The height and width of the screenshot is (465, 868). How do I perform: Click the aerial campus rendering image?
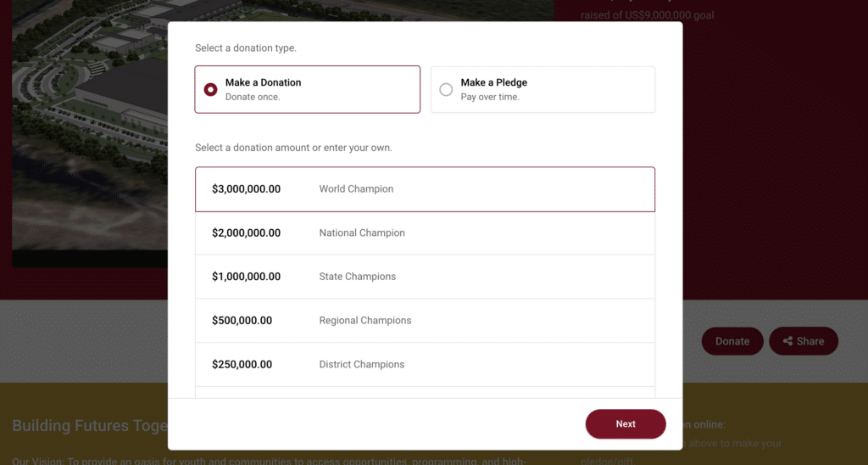[x=90, y=133]
